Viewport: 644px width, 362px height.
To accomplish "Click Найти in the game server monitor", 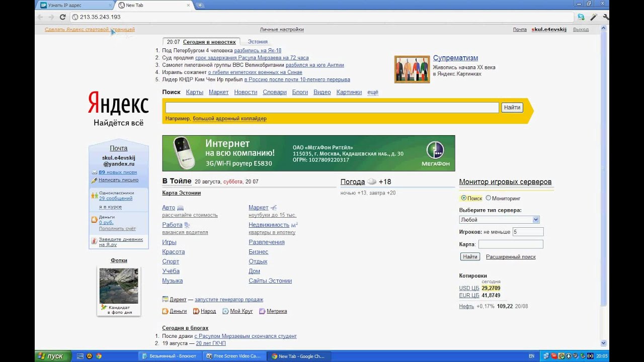I will [x=470, y=256].
